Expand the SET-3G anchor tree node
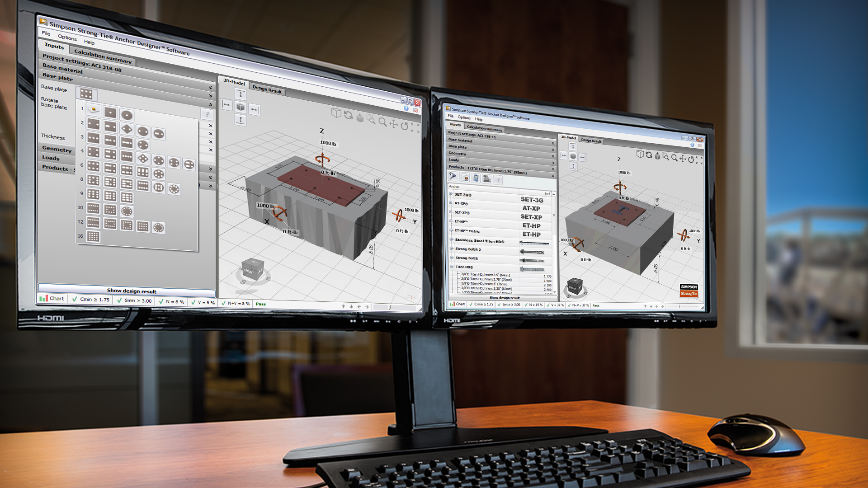The width and height of the screenshot is (868, 488). pos(451,194)
